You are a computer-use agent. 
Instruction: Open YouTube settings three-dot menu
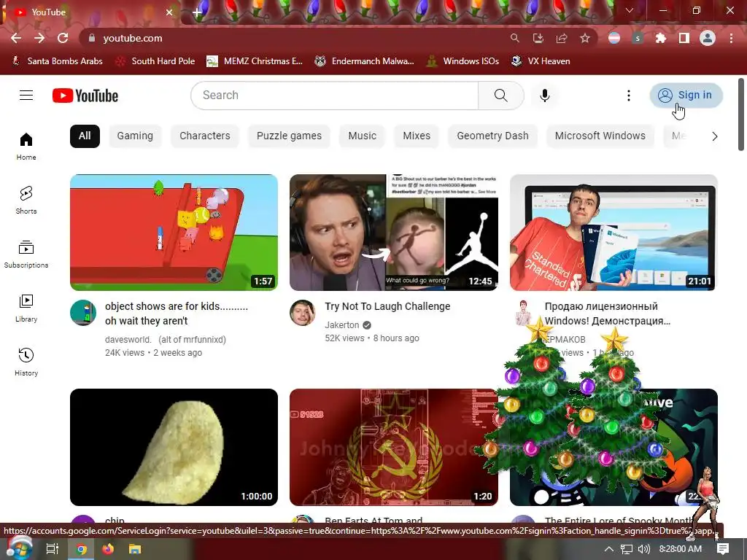(628, 96)
